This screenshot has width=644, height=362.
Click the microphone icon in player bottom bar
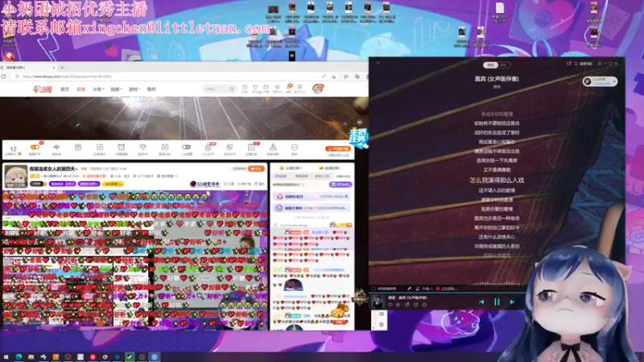(409, 289)
